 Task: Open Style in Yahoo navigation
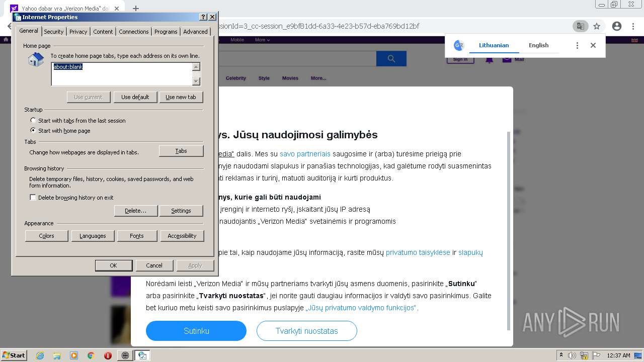point(264,78)
